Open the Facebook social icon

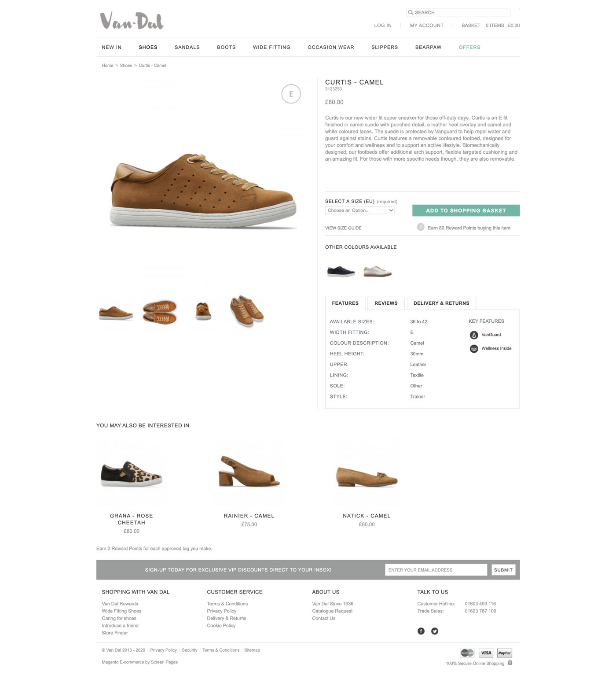click(421, 631)
